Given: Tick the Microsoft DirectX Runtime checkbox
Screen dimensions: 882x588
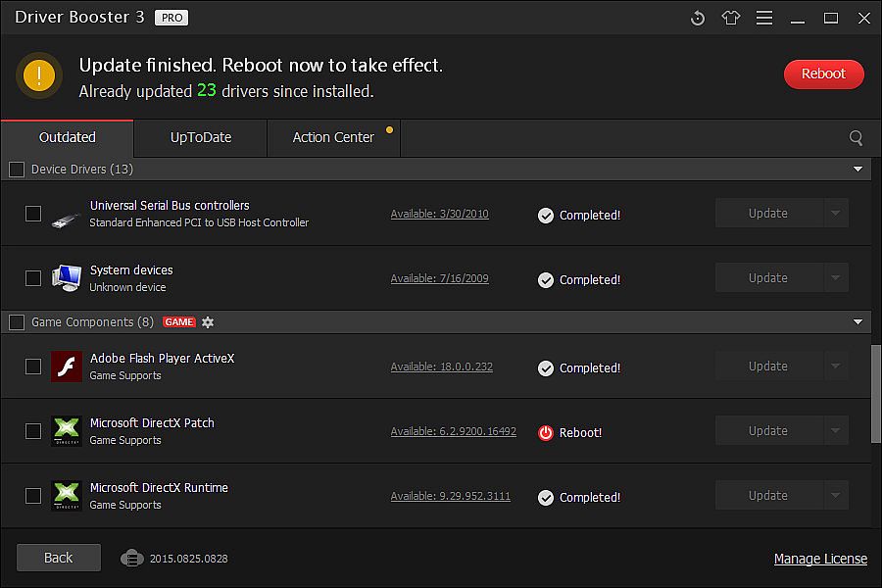Looking at the screenshot, I should [33, 496].
